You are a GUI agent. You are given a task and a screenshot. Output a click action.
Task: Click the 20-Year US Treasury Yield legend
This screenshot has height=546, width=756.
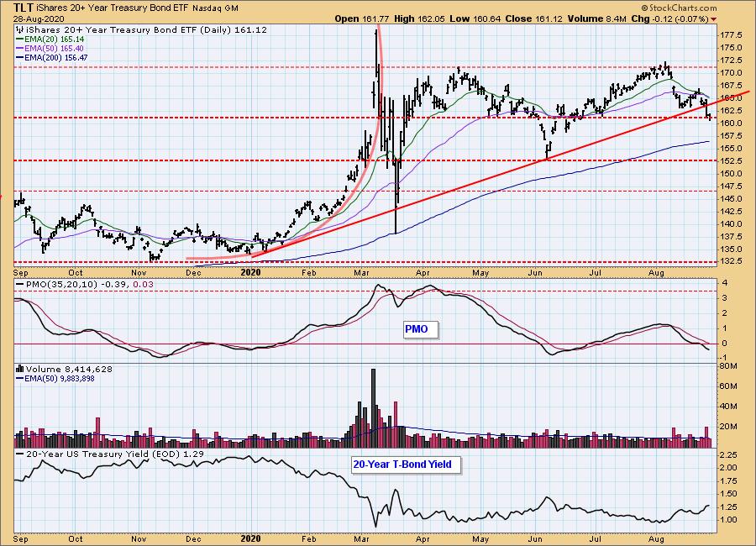coord(110,454)
